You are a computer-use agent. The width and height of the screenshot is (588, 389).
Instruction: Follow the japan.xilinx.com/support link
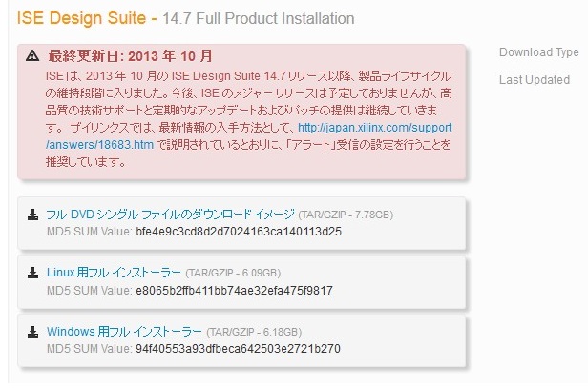click(375, 128)
